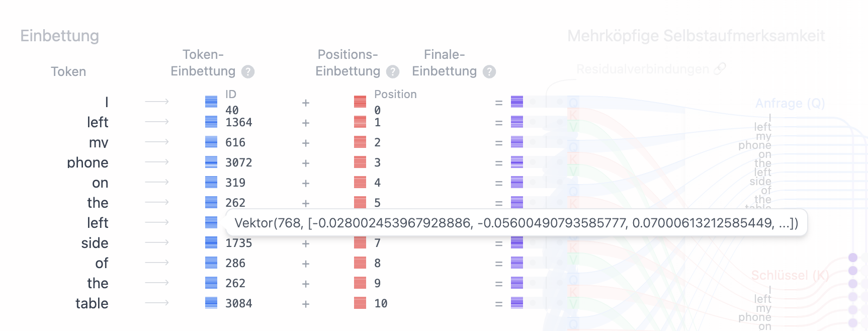Click blue token embedding vector for 'phone'
The height and width of the screenshot is (331, 868).
click(x=211, y=162)
